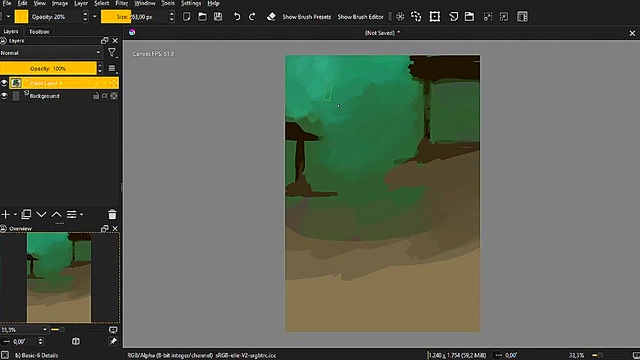
Task: Switch to the Toolbox tab
Action: [x=39, y=31]
